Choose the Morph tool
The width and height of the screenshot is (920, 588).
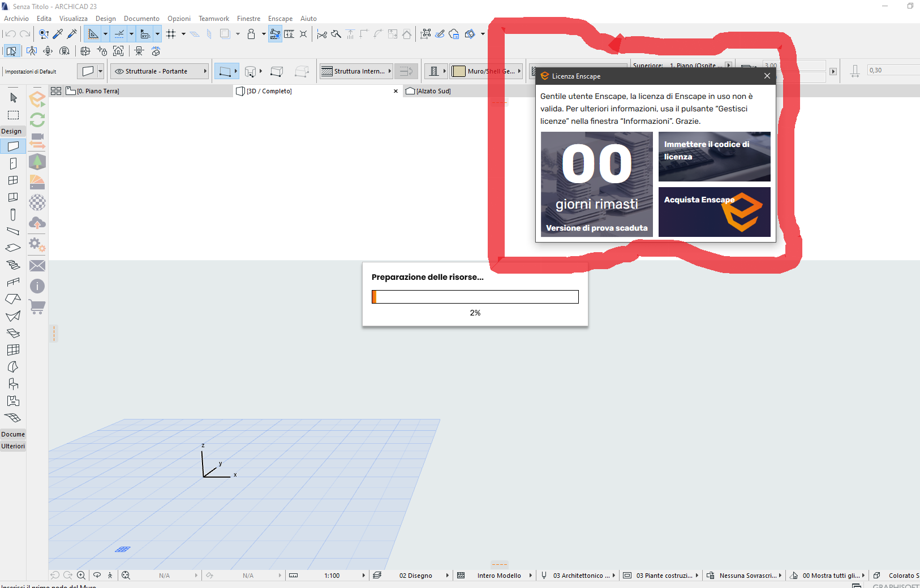(x=13, y=367)
